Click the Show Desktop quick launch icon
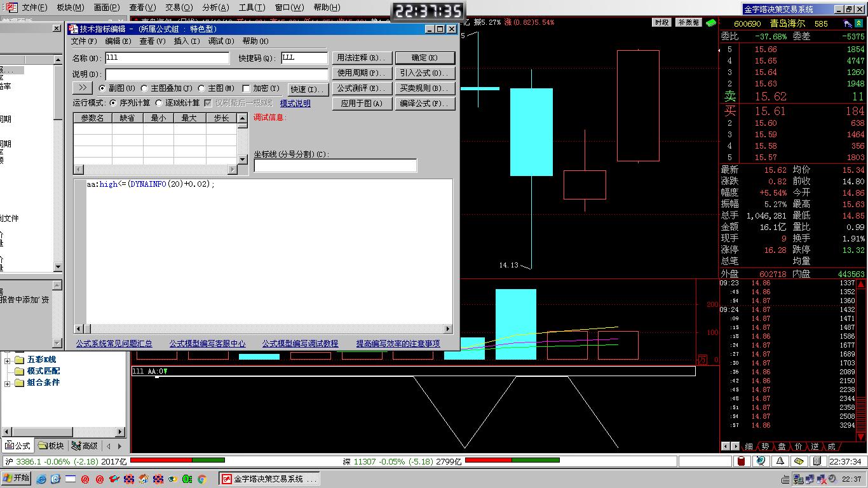Viewport: 868px width, 488px height. pos(71,479)
